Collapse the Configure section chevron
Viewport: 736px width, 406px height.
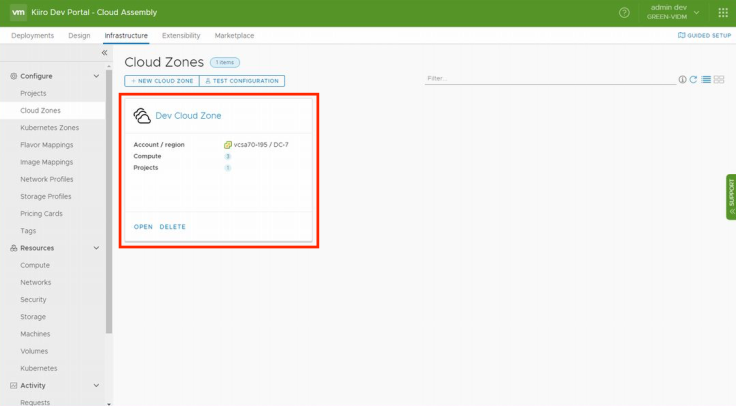(x=96, y=76)
